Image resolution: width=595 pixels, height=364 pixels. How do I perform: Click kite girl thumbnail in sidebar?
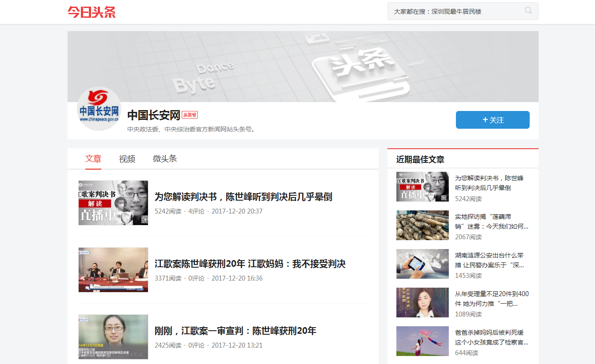(423, 341)
